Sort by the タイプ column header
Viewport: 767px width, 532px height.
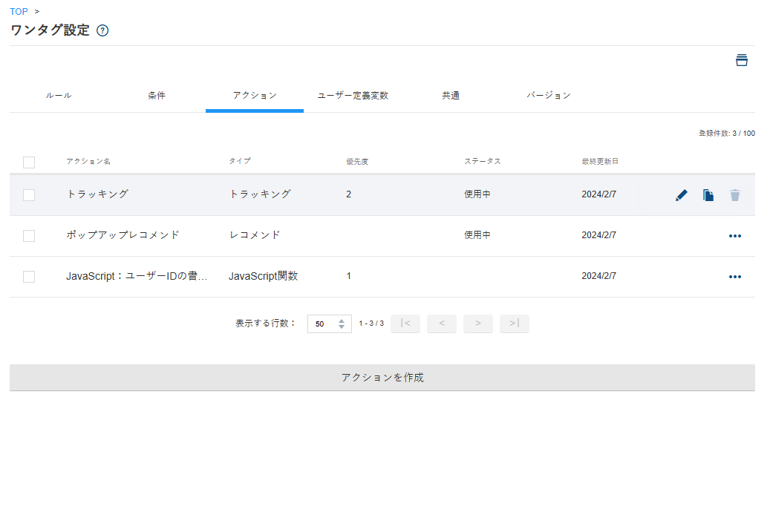tap(240, 161)
